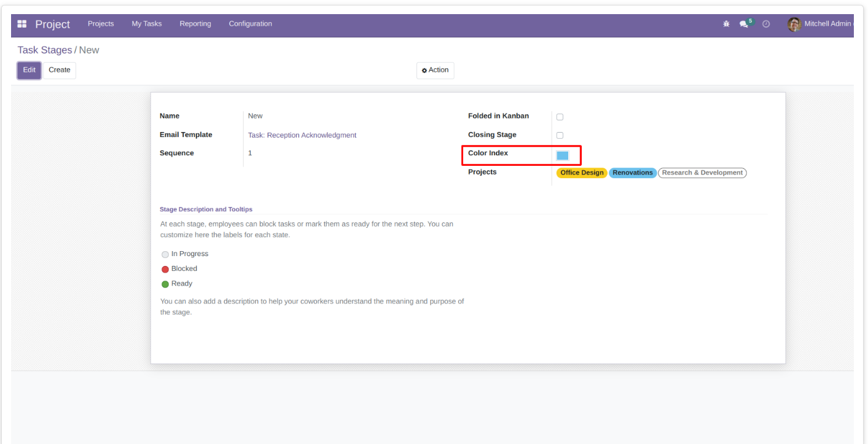
Task: Click the Edit button
Action: pyautogui.click(x=29, y=70)
